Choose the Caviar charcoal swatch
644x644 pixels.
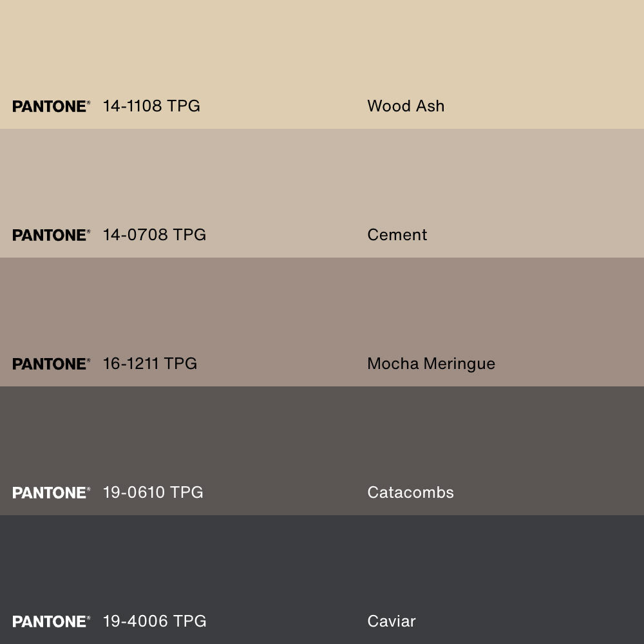tap(322, 567)
